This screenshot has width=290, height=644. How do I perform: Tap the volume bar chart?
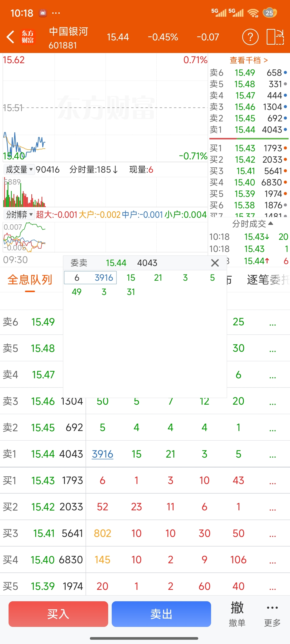tap(105, 192)
